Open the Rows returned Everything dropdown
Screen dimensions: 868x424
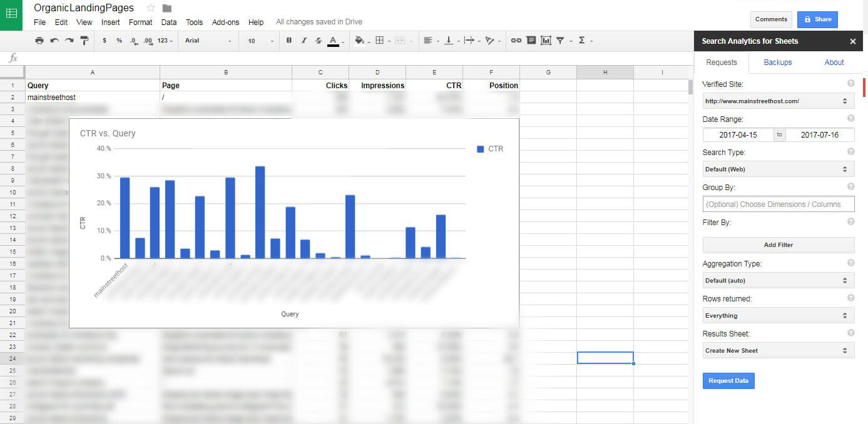tap(778, 315)
